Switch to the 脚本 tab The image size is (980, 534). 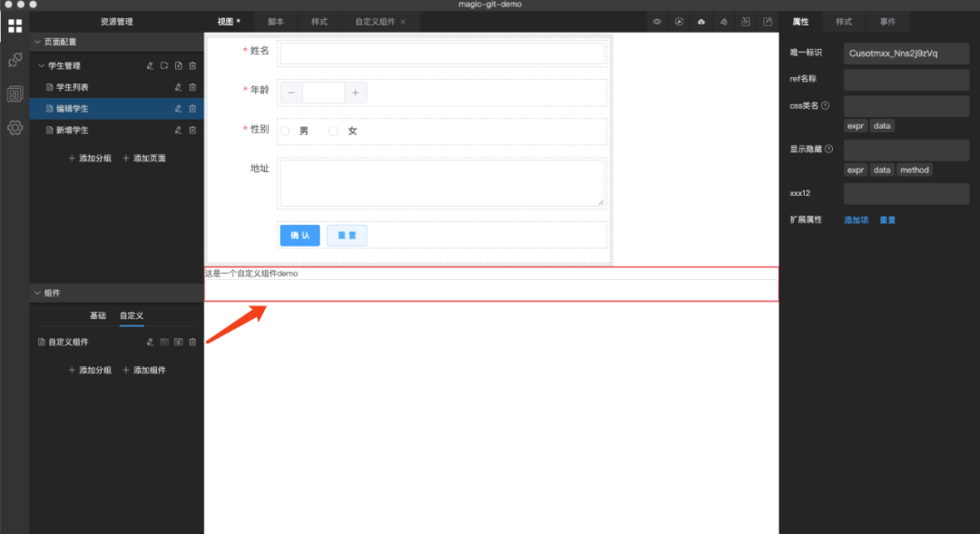pos(276,22)
